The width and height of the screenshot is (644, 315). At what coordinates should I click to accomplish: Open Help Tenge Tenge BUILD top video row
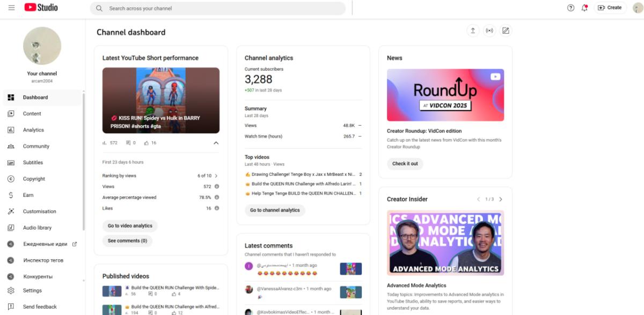303,193
